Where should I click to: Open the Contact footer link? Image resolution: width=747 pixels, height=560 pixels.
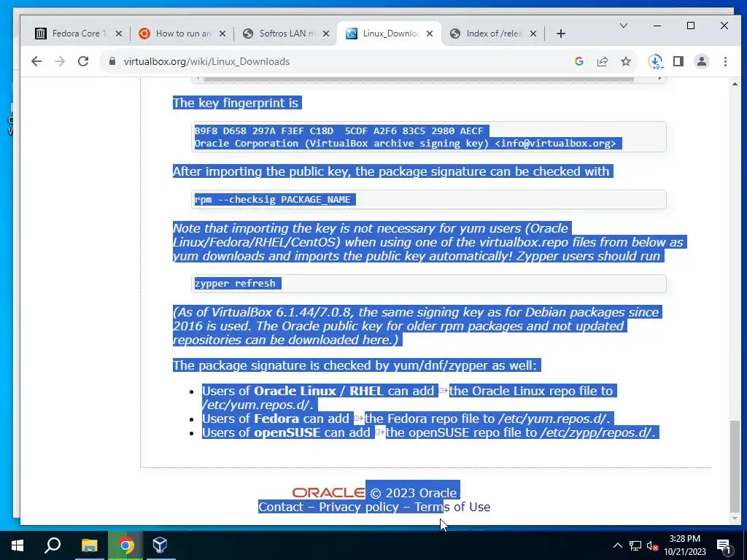pyautogui.click(x=281, y=507)
